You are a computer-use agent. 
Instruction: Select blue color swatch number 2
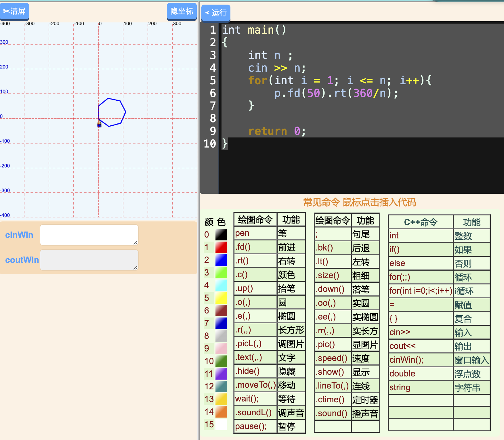point(221,260)
